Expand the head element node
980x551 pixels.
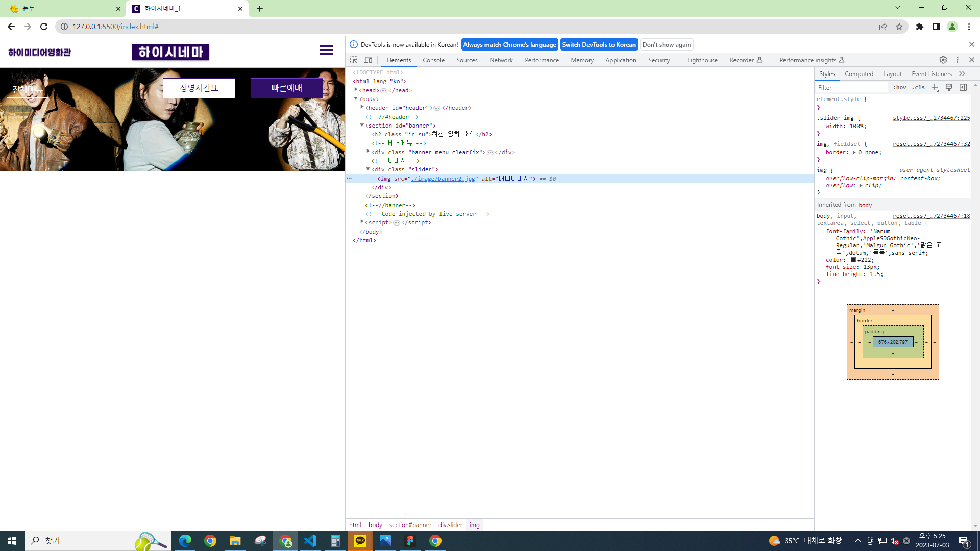point(356,90)
